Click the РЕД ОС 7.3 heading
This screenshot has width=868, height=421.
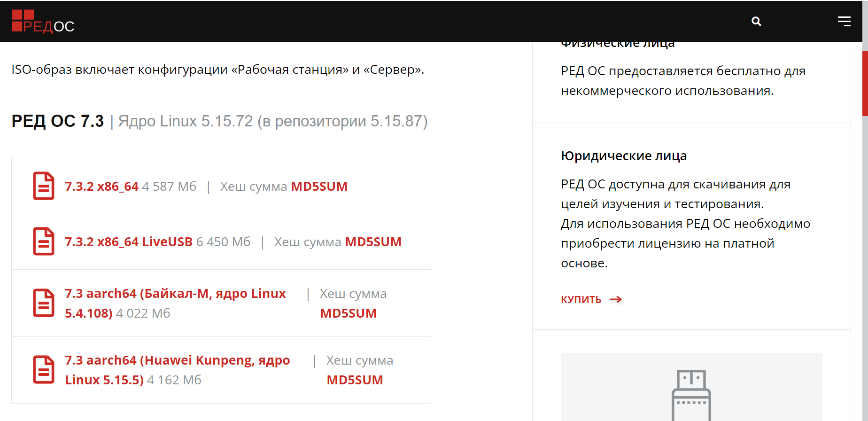point(58,121)
